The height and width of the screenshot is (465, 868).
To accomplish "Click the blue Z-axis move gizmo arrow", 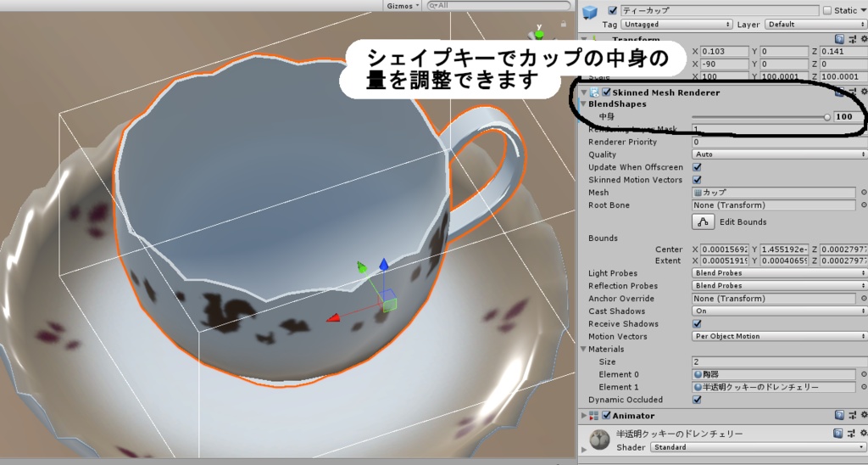I will pyautogui.click(x=384, y=265).
